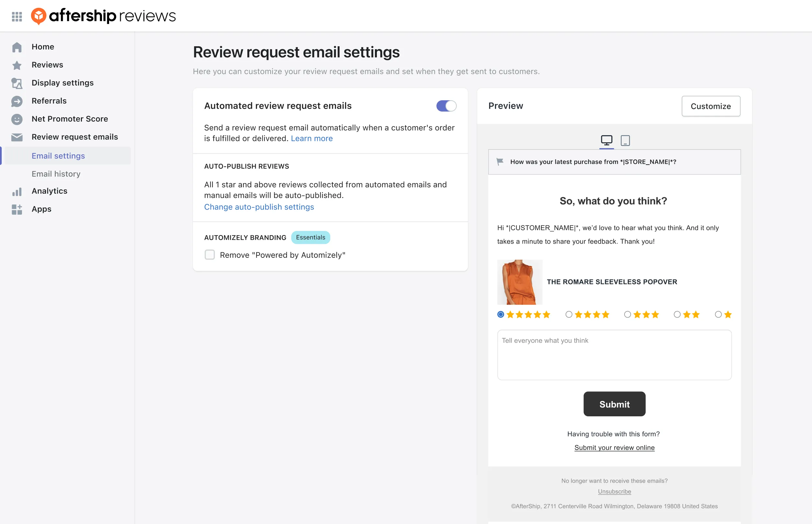Select the three-star rating radio button
This screenshot has height=524, width=812.
coord(627,314)
